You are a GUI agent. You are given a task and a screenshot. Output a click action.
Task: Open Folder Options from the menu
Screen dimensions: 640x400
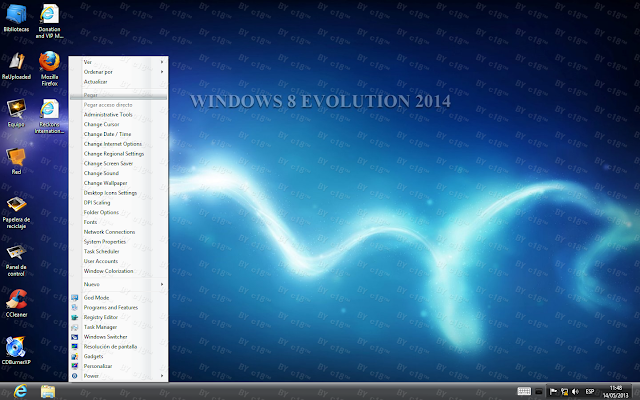coord(118,213)
